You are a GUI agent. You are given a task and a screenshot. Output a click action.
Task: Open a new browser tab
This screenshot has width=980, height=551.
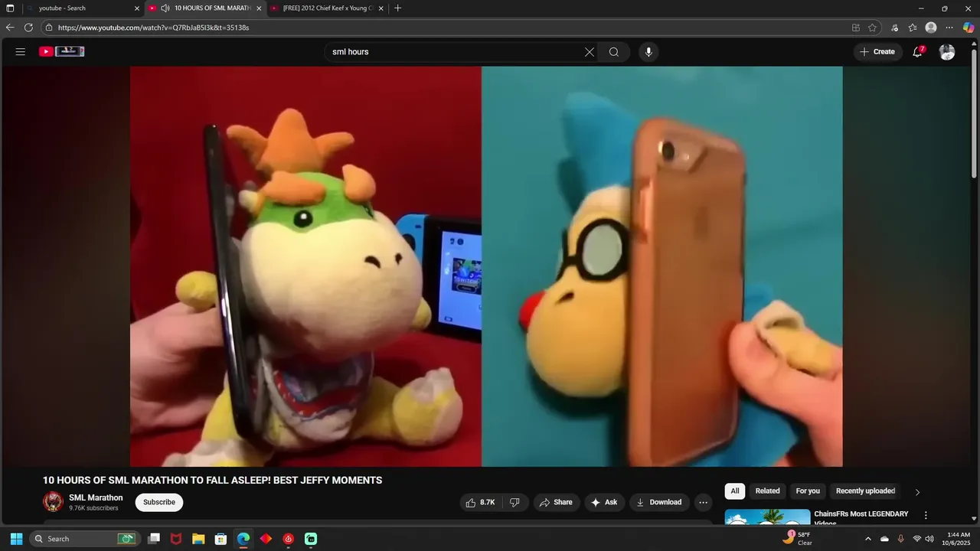(397, 8)
